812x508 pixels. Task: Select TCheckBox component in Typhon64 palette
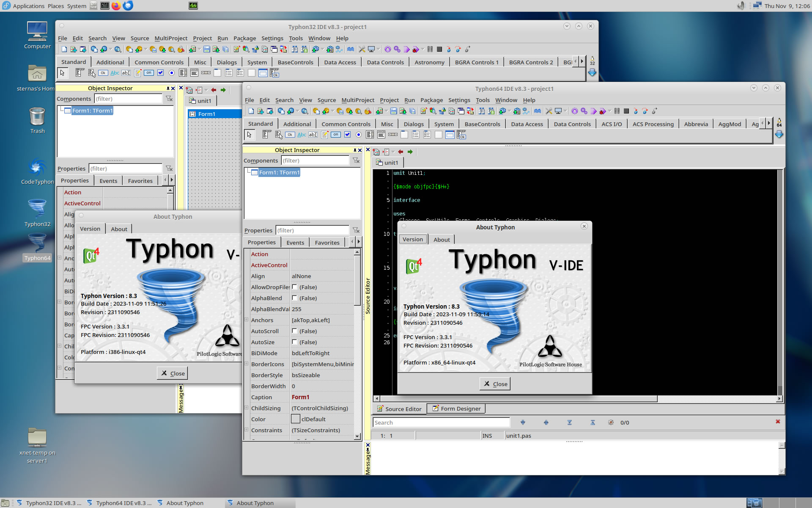tap(347, 135)
